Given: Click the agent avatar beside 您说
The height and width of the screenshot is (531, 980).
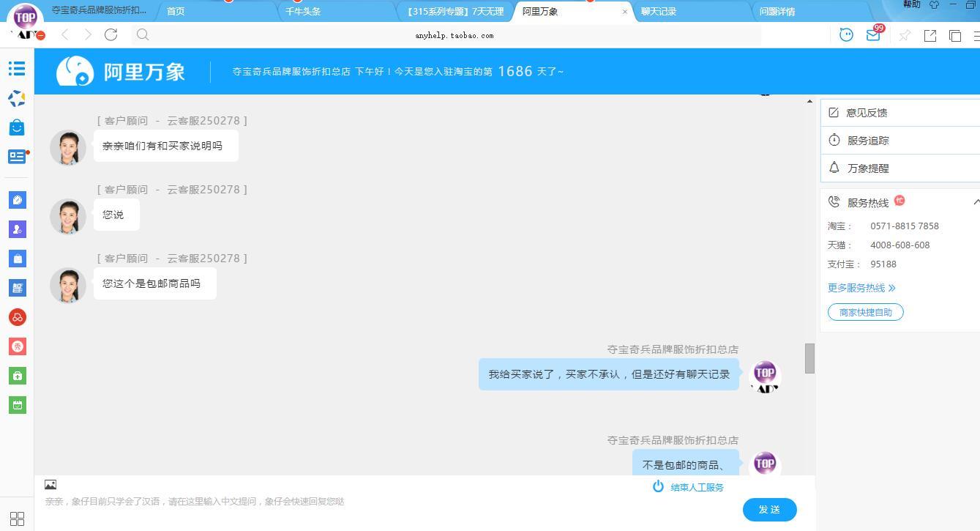Looking at the screenshot, I should pyautogui.click(x=68, y=216).
